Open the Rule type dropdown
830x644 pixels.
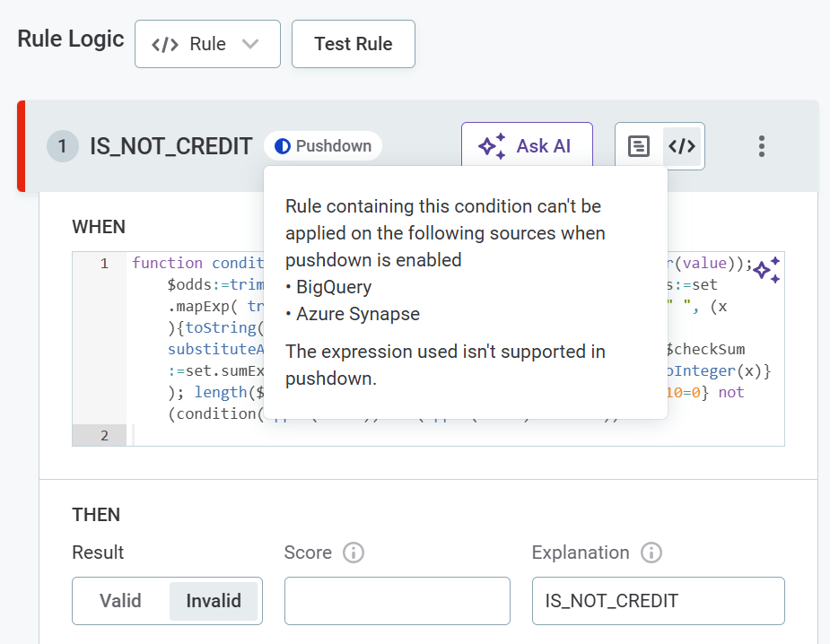click(x=207, y=44)
